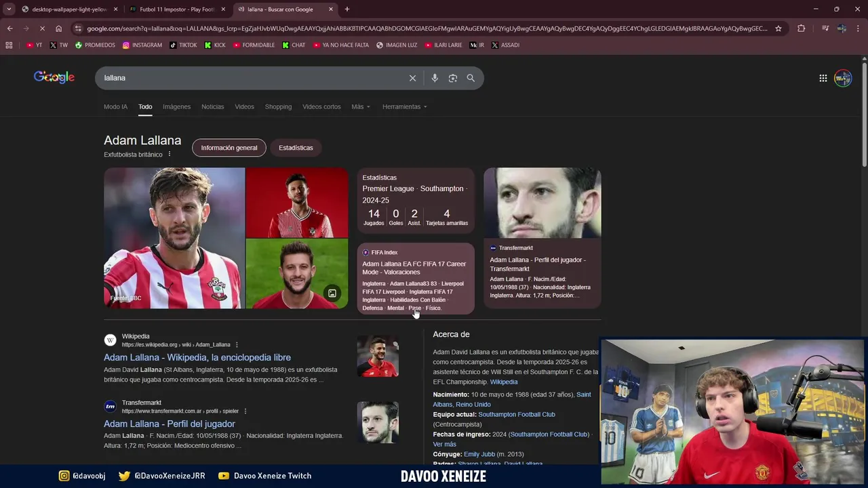
Task: Open FIFA Index Career Mode card
Action: [x=416, y=279]
